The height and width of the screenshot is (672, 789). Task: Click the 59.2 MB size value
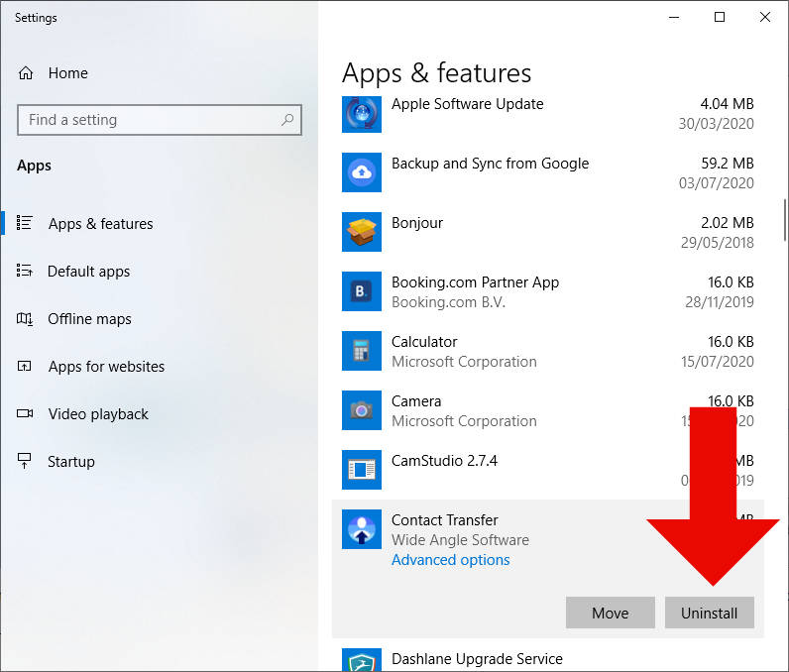[728, 164]
